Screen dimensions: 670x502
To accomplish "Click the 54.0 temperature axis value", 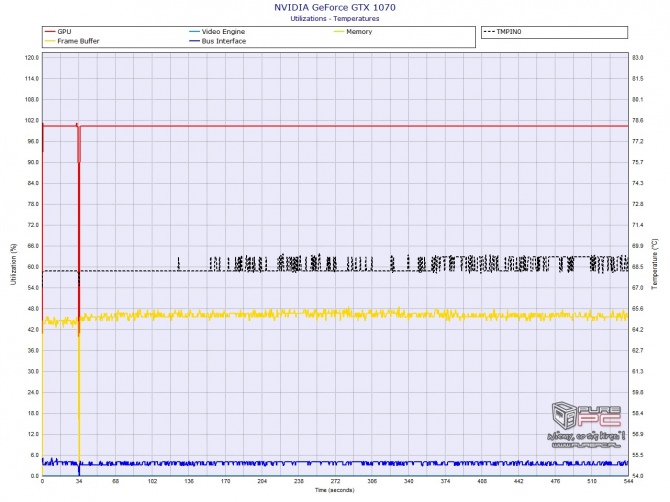I will (x=638, y=476).
